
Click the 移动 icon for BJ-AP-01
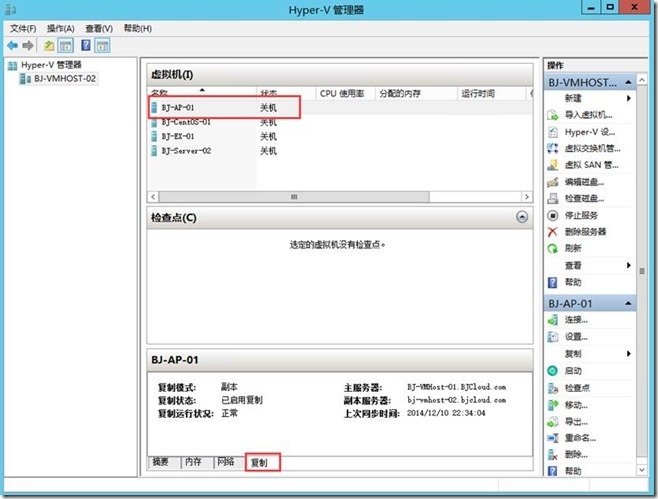(553, 405)
